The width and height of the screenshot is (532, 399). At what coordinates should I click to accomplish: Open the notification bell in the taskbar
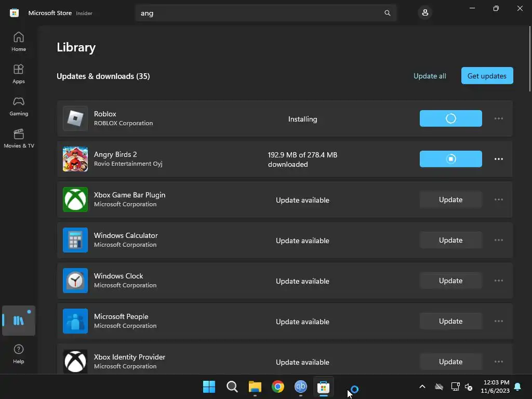tap(518, 387)
